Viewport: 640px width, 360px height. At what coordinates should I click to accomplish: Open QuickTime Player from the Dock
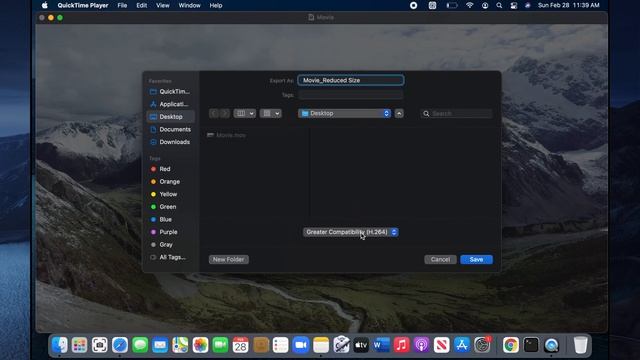tap(551, 345)
